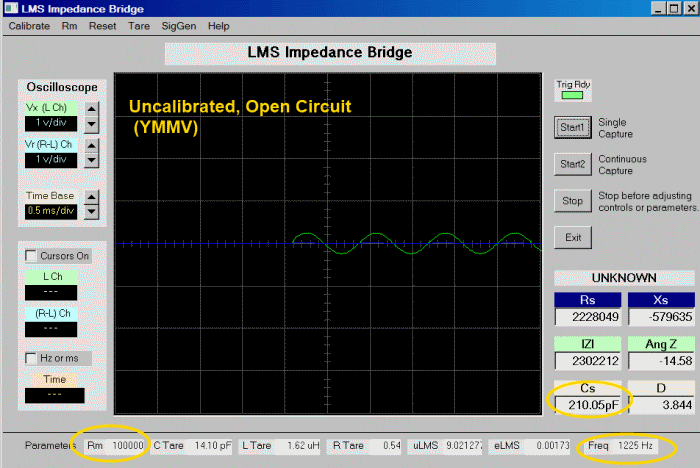Click the Freq value 1225 Hz

click(635, 446)
